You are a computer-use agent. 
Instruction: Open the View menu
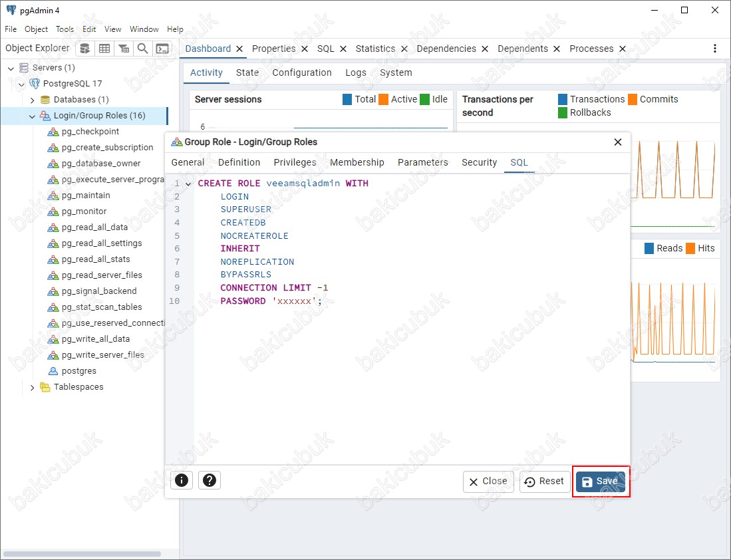pos(113,29)
